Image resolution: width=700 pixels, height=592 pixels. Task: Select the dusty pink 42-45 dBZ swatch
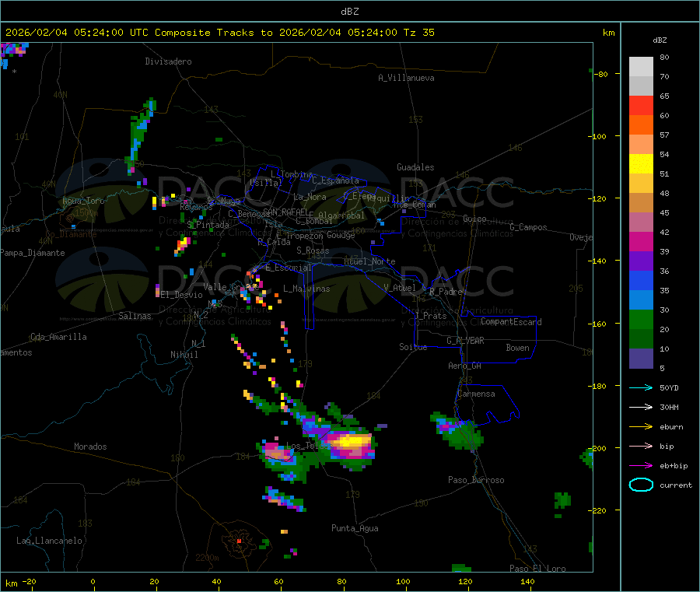[641, 222]
